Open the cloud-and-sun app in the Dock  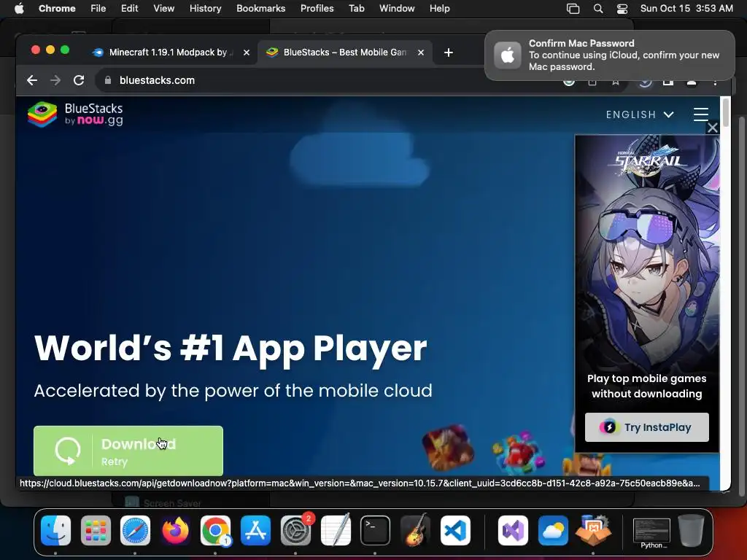[x=553, y=530]
